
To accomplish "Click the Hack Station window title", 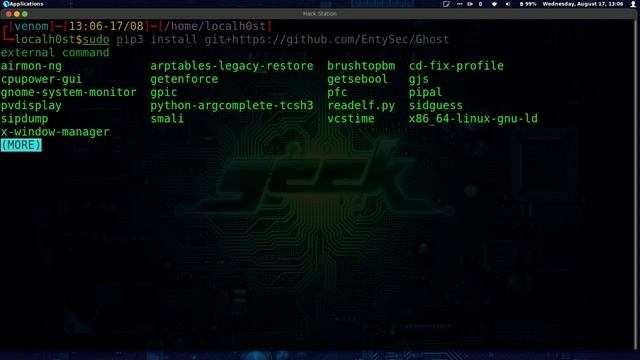I will tap(320, 14).
